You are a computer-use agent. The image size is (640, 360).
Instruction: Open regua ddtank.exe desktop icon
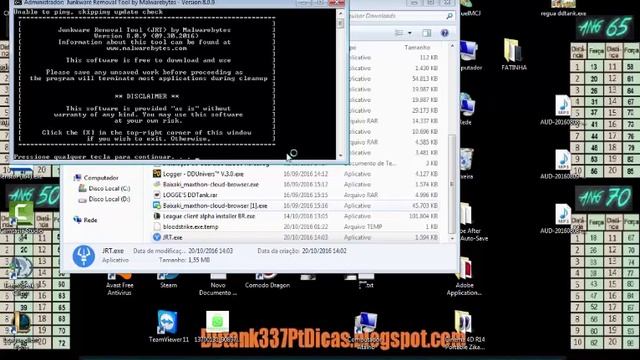(x=563, y=9)
